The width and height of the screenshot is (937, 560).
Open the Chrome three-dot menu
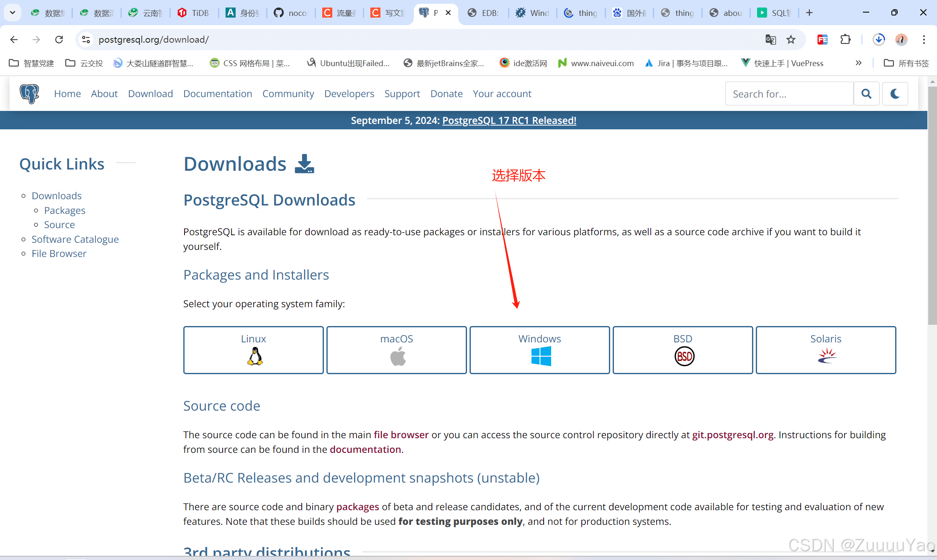point(924,39)
